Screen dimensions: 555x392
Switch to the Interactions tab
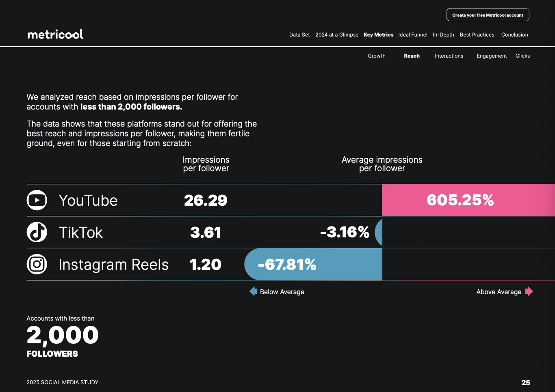tap(449, 56)
